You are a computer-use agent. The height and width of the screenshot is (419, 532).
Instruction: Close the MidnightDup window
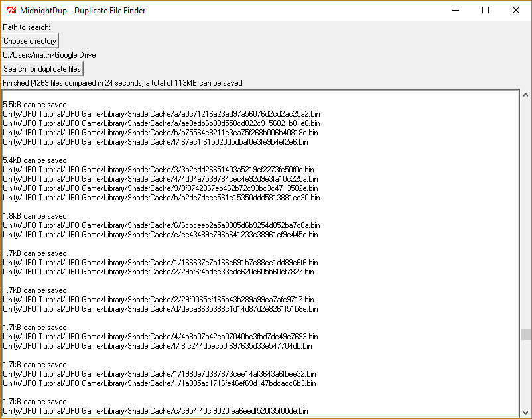[x=516, y=11]
